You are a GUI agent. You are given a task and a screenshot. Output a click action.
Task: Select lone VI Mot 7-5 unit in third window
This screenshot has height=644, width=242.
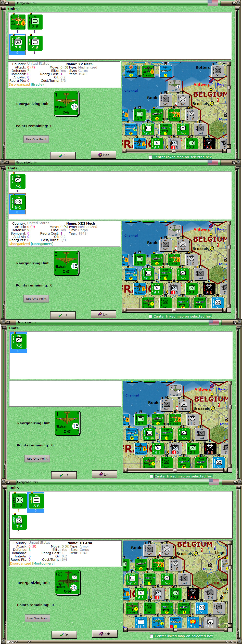click(19, 341)
